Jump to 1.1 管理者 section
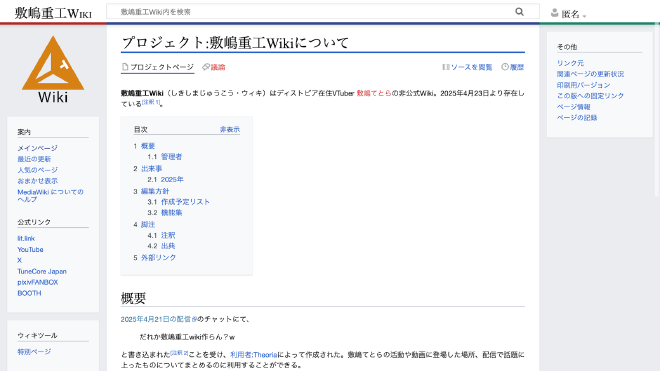The width and height of the screenshot is (660, 371). pos(171,157)
